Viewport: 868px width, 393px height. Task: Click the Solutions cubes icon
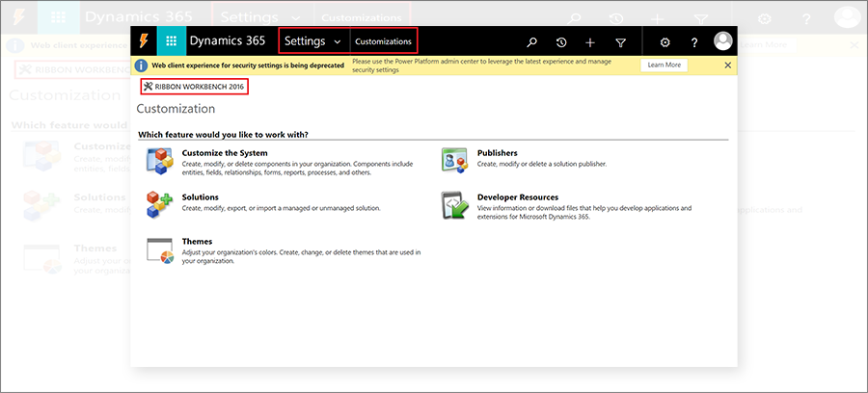point(160,205)
